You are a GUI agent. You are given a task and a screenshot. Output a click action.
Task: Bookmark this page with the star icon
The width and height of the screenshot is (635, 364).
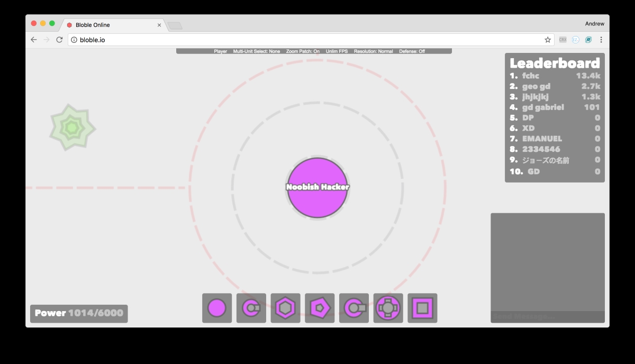tap(548, 40)
